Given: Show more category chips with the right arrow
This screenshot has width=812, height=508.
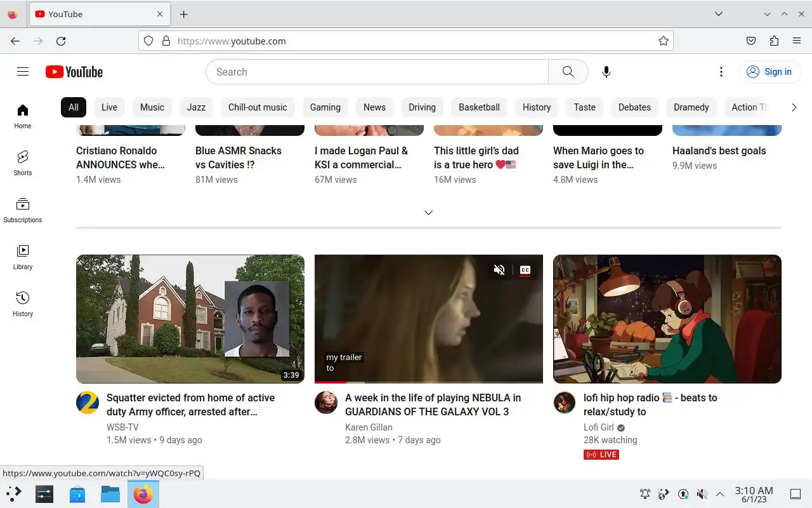Looking at the screenshot, I should pos(794,107).
